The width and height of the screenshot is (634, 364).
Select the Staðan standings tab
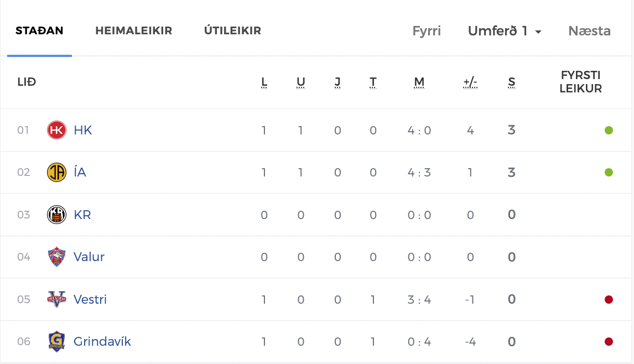point(39,31)
